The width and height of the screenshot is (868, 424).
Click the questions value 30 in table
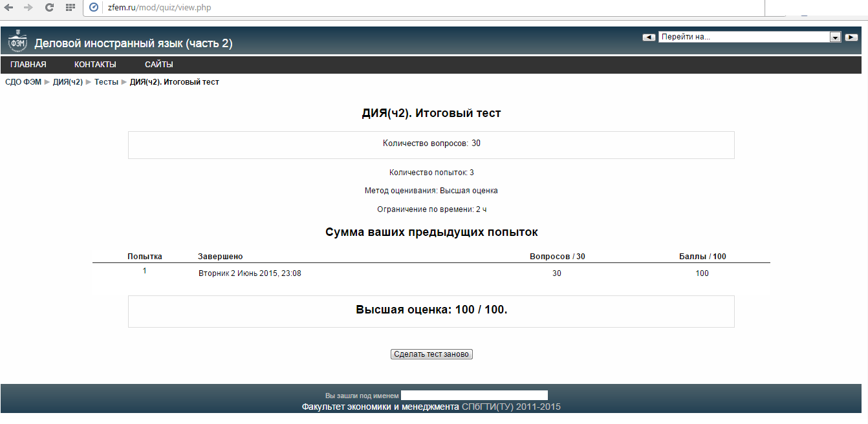(557, 273)
